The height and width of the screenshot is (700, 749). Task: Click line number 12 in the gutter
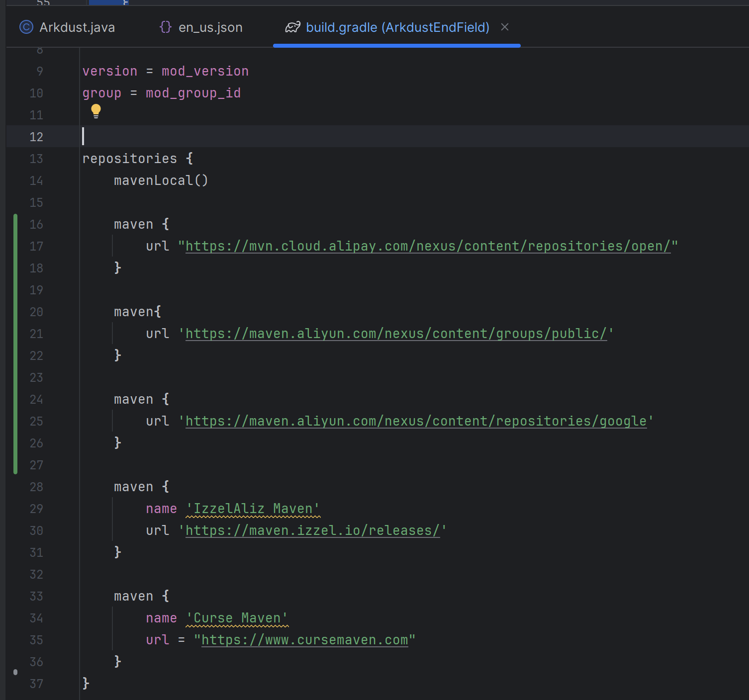point(36,137)
